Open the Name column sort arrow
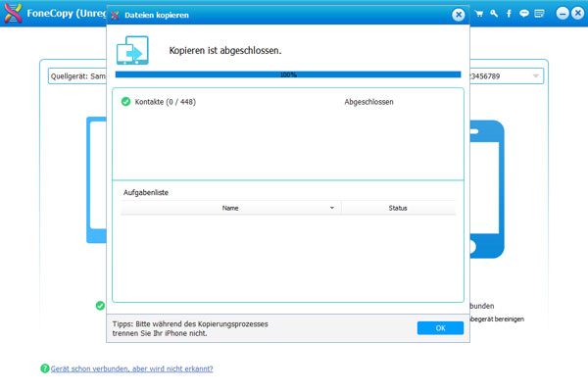This screenshot has width=588, height=392. point(332,208)
